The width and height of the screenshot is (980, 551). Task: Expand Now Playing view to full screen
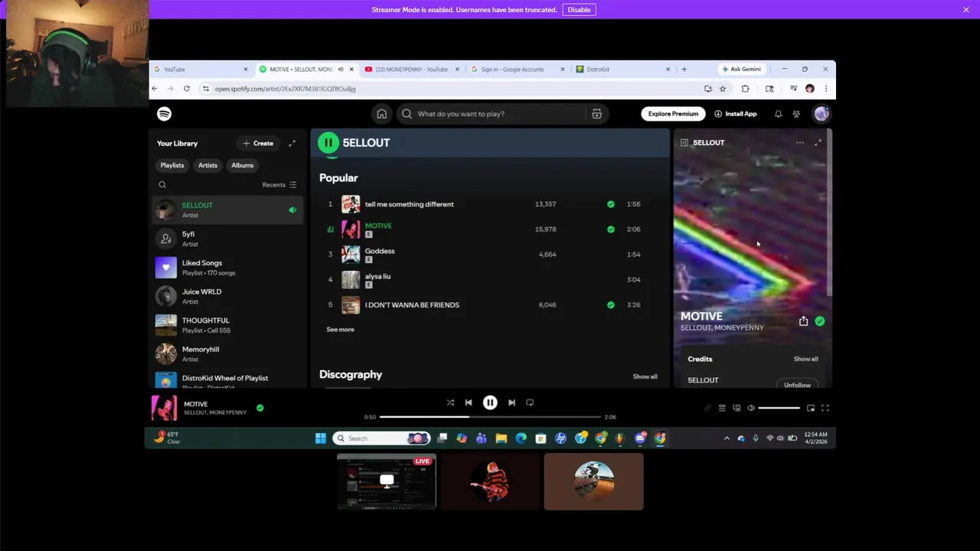(x=818, y=142)
